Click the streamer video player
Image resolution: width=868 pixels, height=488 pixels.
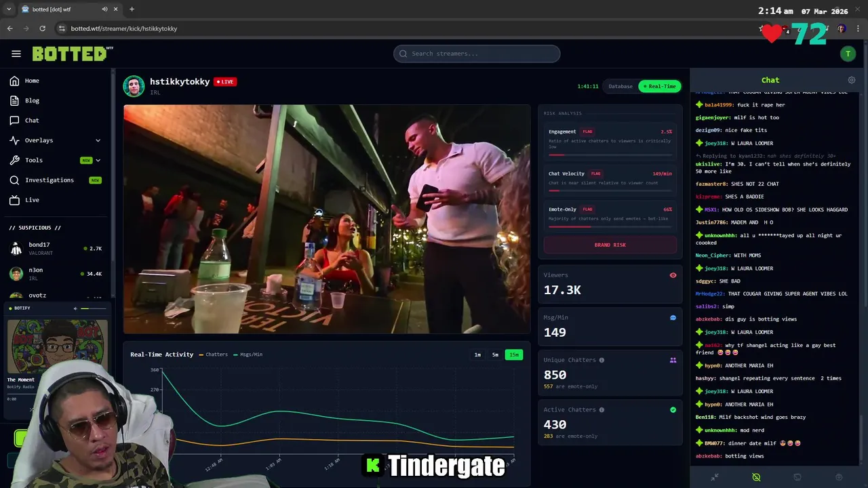tap(327, 219)
